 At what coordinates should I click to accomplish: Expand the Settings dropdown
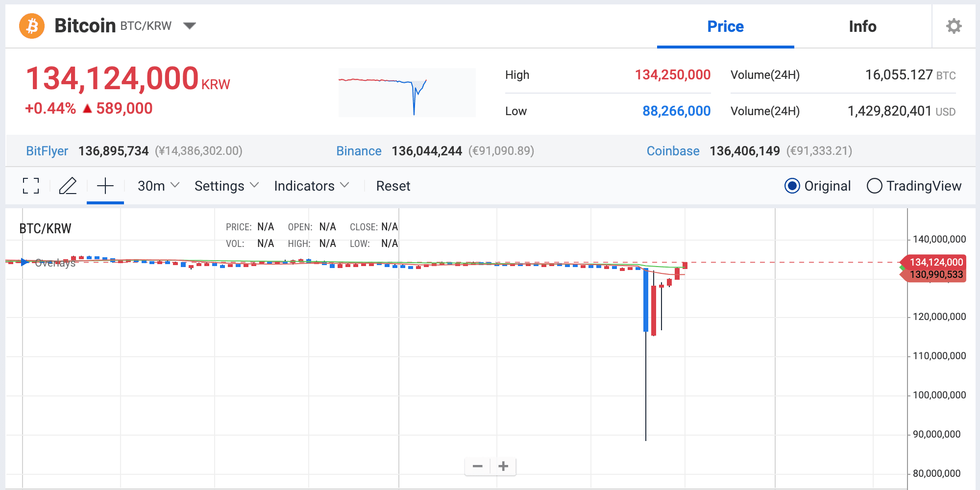pos(226,186)
